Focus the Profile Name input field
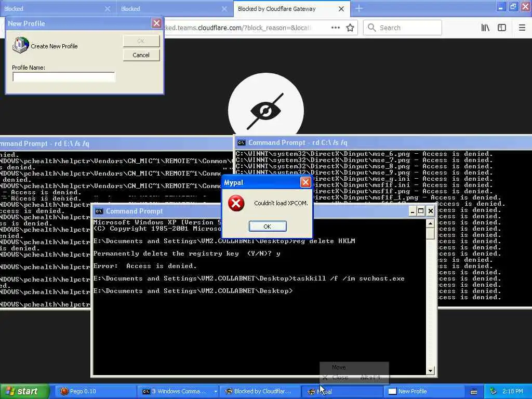The width and height of the screenshot is (532, 399). (x=64, y=77)
